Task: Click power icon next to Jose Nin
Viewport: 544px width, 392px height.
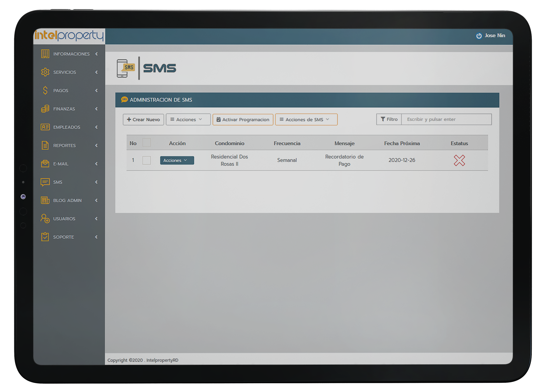Action: [479, 36]
